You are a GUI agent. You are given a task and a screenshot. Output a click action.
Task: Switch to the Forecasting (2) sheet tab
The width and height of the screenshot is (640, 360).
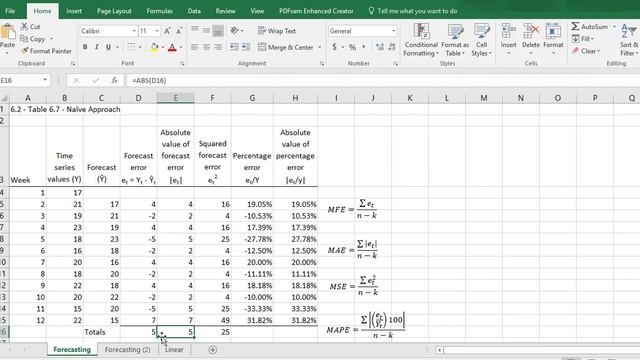(127, 349)
